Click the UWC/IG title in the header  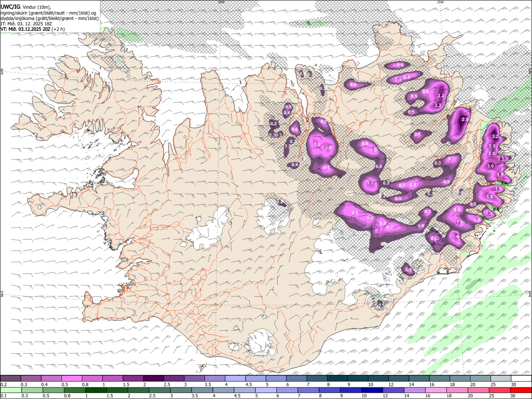(x=10, y=7)
